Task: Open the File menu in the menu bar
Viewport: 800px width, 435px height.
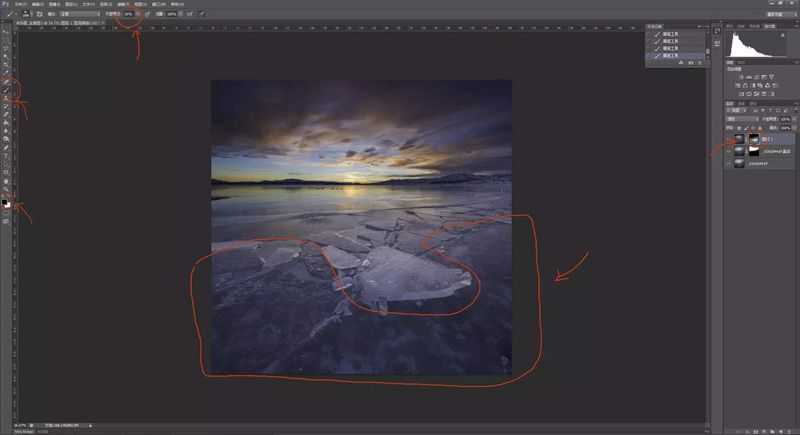Action: [21, 4]
